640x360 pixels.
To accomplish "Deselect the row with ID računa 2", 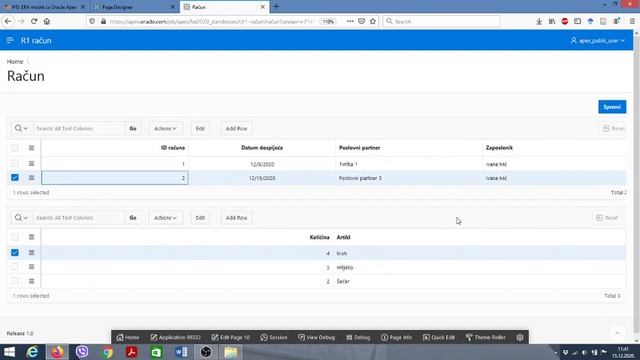I will [x=15, y=178].
